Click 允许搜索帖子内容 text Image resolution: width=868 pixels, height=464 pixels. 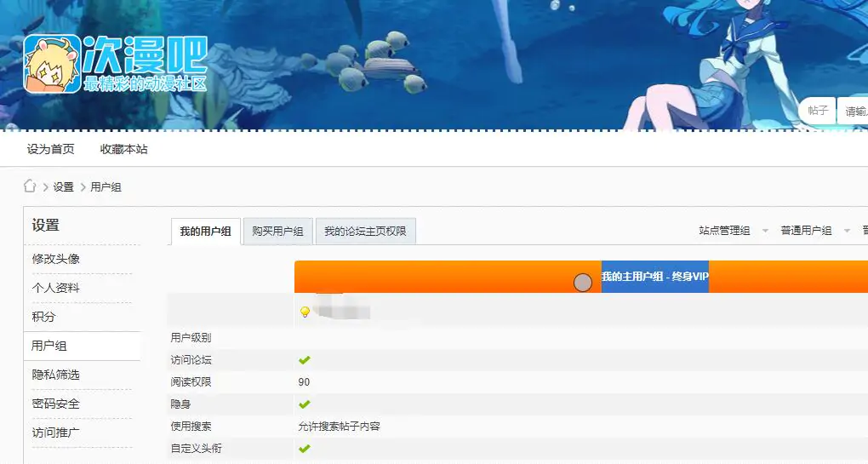pos(339,427)
